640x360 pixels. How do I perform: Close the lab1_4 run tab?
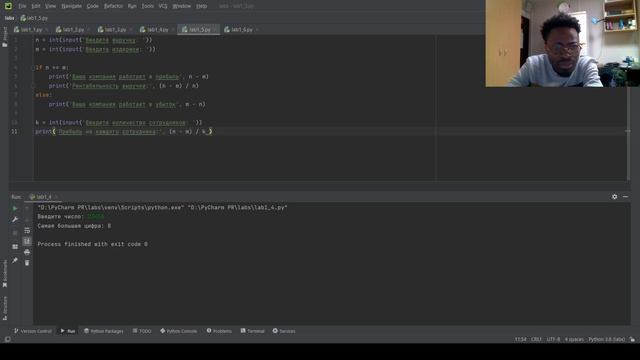(x=56, y=197)
